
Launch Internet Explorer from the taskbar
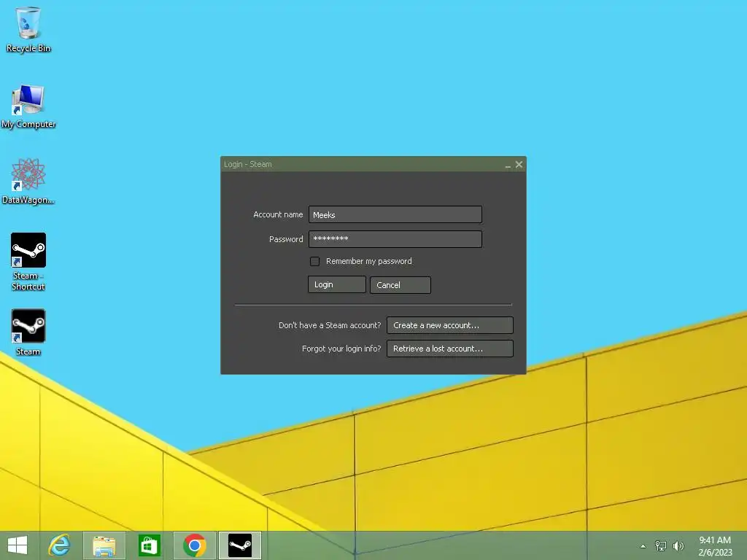coord(60,545)
